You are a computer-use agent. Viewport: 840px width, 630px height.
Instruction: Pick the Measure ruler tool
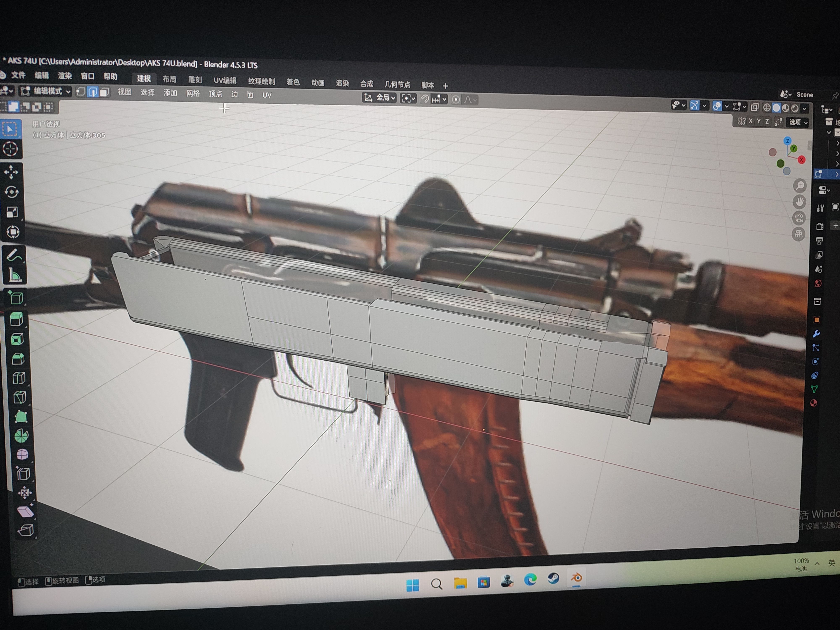point(15,275)
